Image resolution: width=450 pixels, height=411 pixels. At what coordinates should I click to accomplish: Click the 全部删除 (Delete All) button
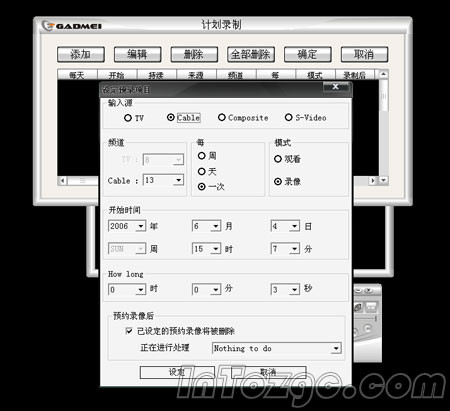[x=251, y=54]
